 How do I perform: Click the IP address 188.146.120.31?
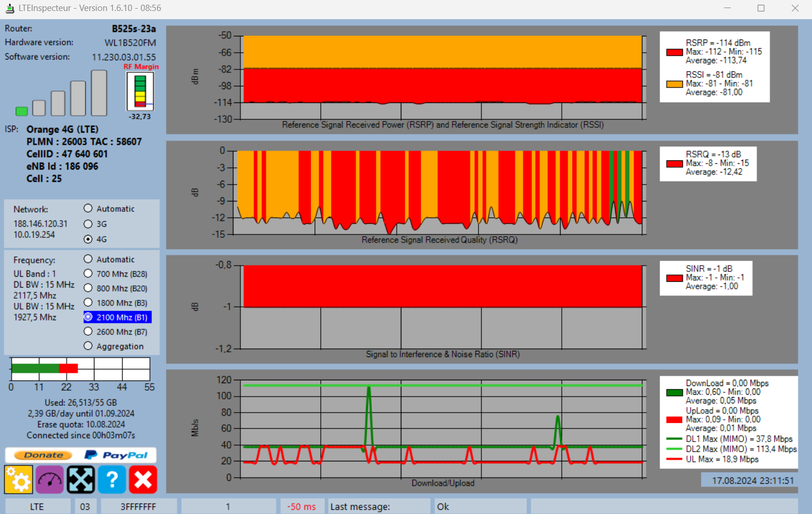click(41, 223)
